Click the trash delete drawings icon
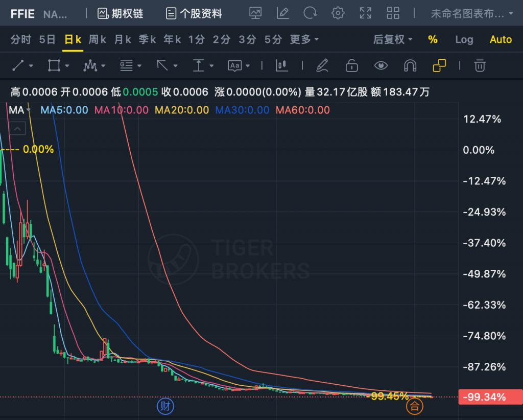This screenshot has width=523, height=420. [x=479, y=65]
